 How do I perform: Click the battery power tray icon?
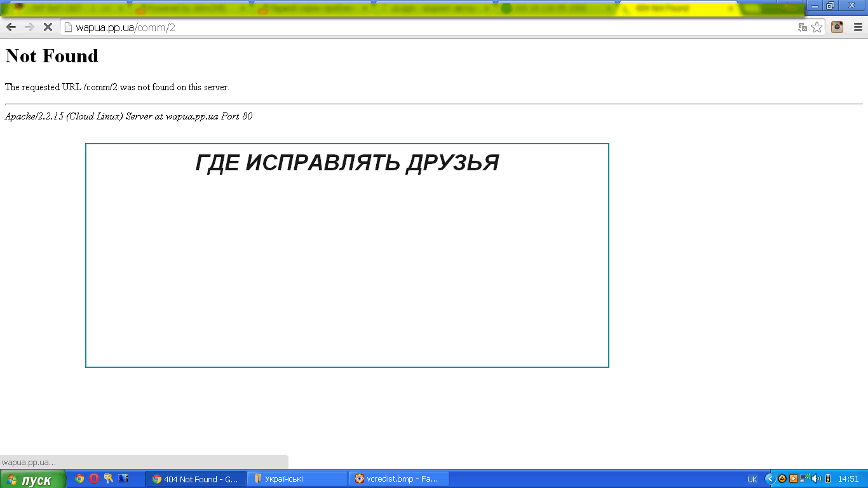coord(827,478)
